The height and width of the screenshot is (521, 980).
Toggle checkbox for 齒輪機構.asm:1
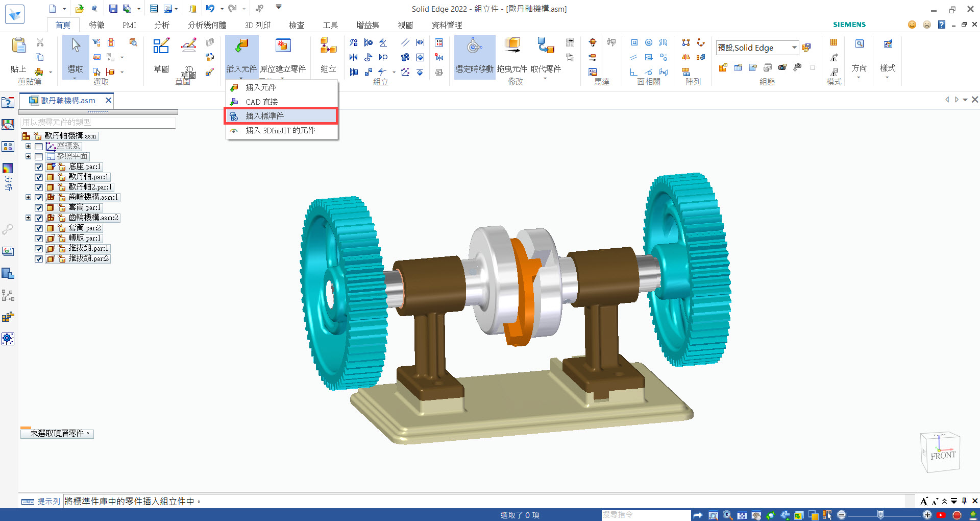[x=39, y=198]
